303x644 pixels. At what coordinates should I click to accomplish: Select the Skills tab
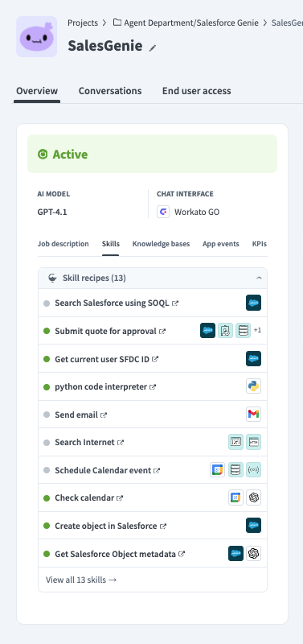pos(111,244)
